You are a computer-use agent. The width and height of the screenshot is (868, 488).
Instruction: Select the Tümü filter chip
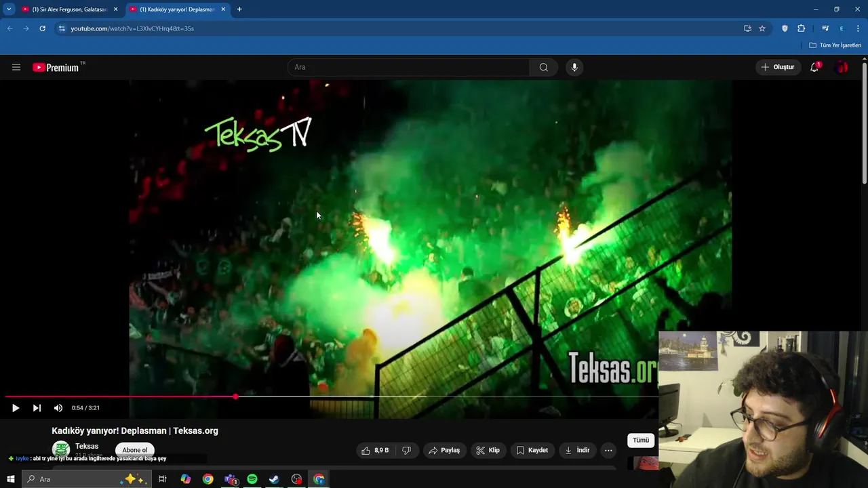(x=641, y=440)
